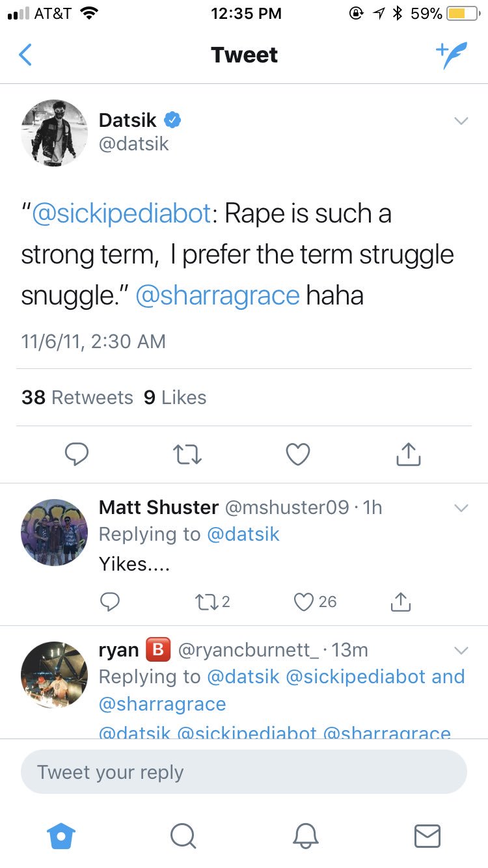488x868 pixels.
Task: Tap the "Tweet your reply" field
Action: point(244,772)
